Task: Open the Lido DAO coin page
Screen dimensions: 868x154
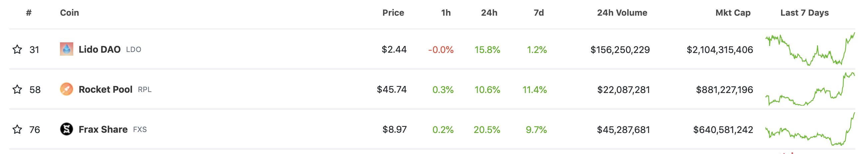Action: [99, 50]
